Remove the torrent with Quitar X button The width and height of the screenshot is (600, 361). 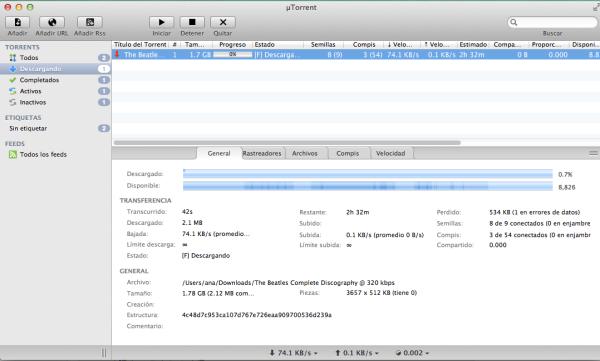pos(223,22)
